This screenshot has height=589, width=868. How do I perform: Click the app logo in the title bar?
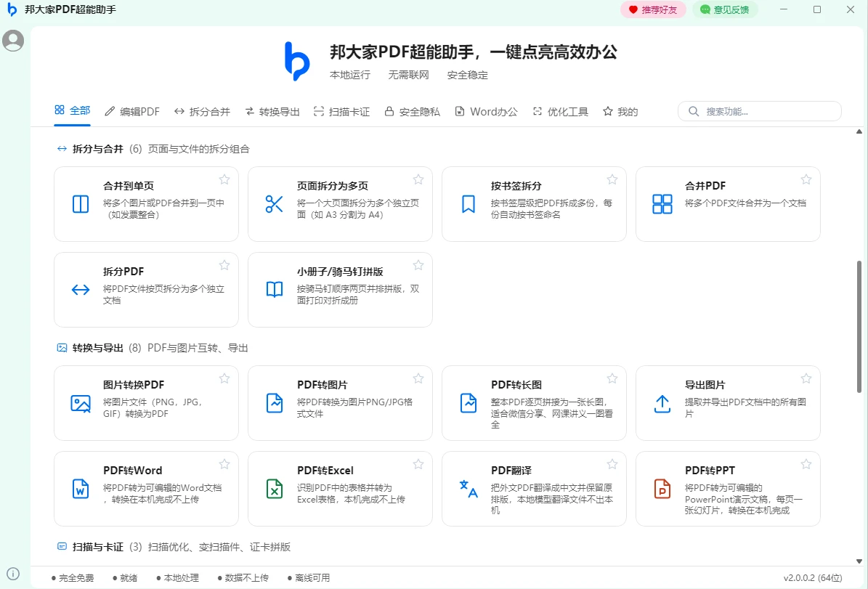coord(12,9)
